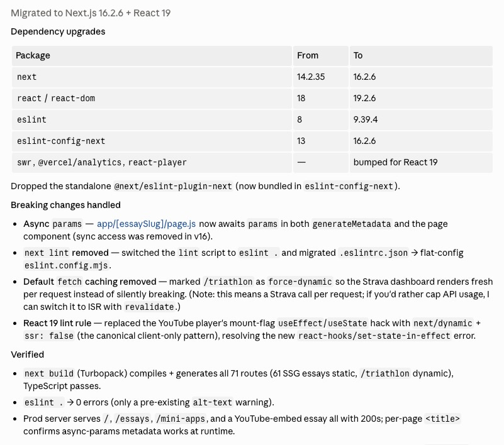This screenshot has width=504, height=445.
Task: Click the @next/eslint-plugin-next inline code
Action: 173,186
